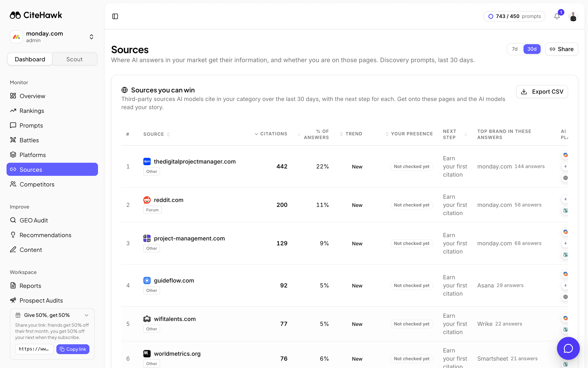Click the CiteHawk logo
This screenshot has height=368, width=588.
pyautogui.click(x=36, y=15)
